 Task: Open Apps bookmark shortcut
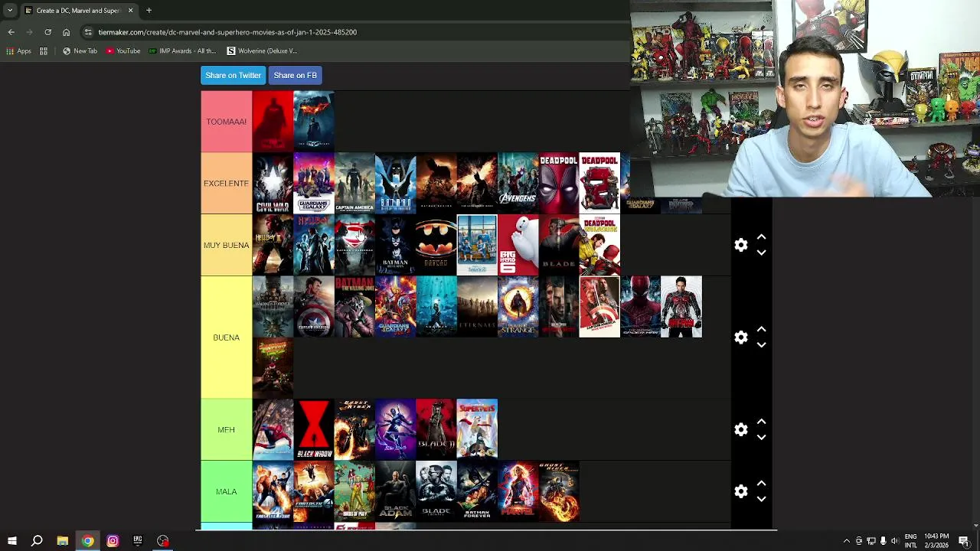click(x=18, y=51)
